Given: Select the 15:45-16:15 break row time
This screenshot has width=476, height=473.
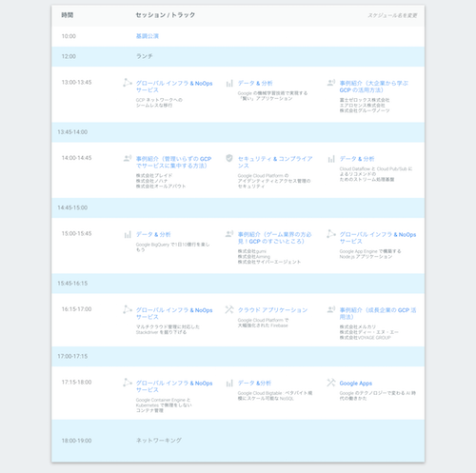Looking at the screenshot, I should [x=72, y=284].
